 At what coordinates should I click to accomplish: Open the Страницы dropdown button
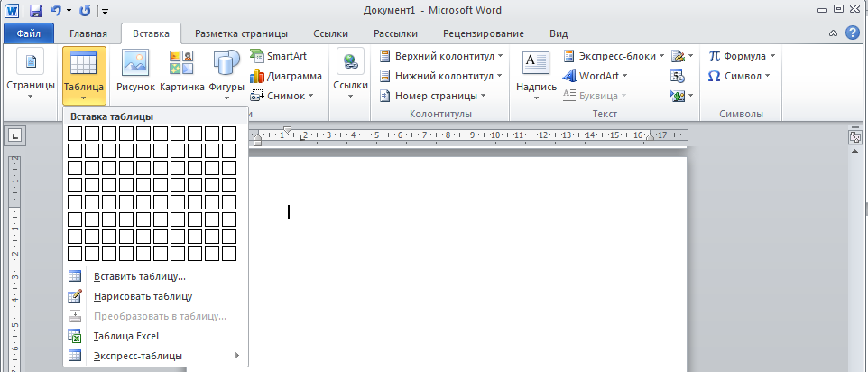pos(31,75)
